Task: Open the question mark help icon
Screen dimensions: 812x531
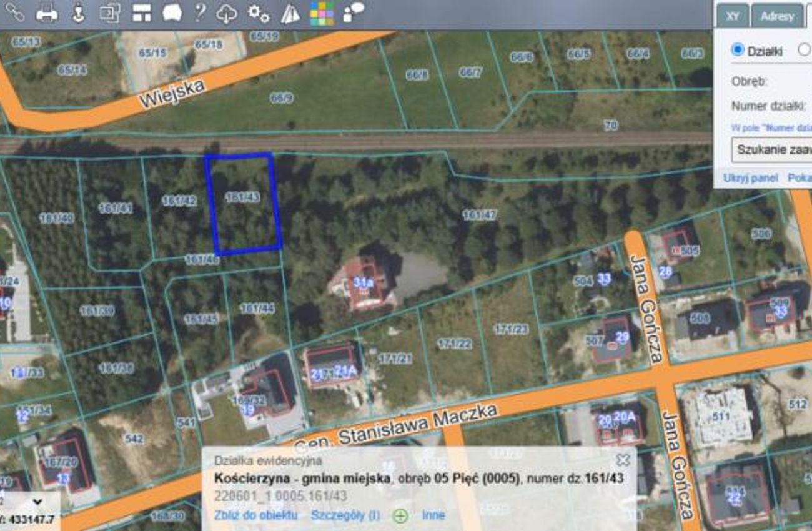Action: pos(199,12)
